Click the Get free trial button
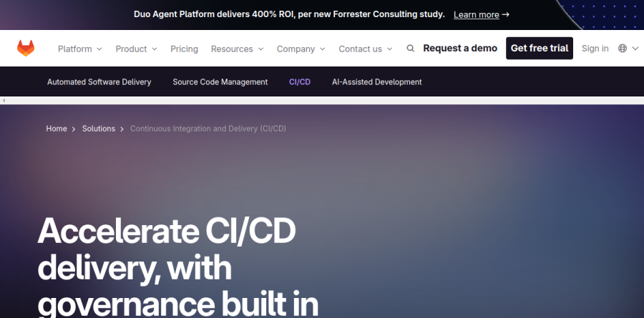 pos(540,48)
